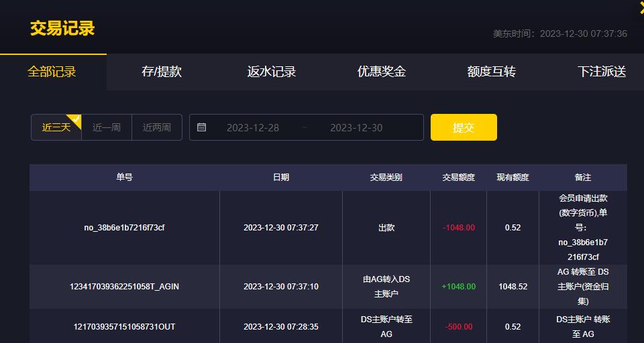The width and height of the screenshot is (644, 343).
Task: Select order number 12341703936225​1058T_AGIN
Action: [x=125, y=286]
